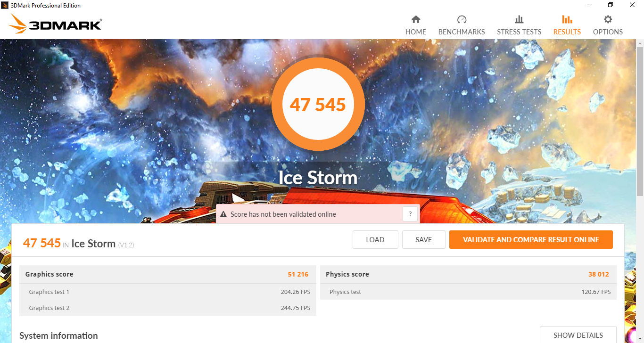Click the 3DMark logo
Viewport: 644px width, 343px height.
(x=55, y=24)
